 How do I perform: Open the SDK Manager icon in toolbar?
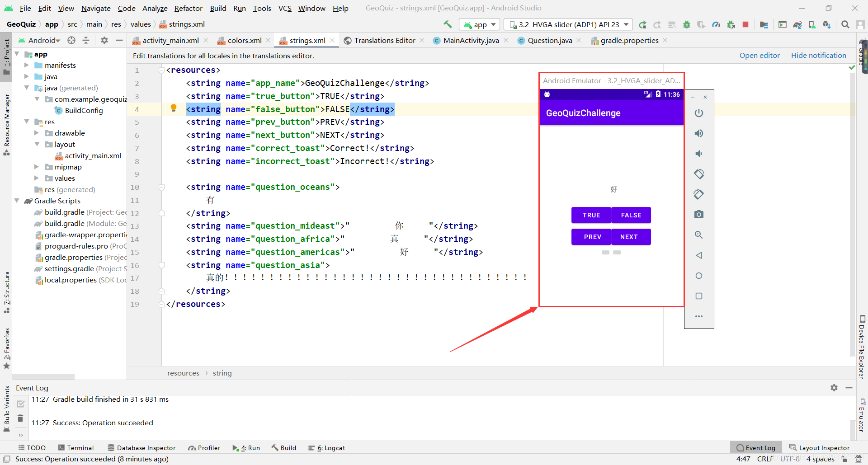[x=827, y=24]
